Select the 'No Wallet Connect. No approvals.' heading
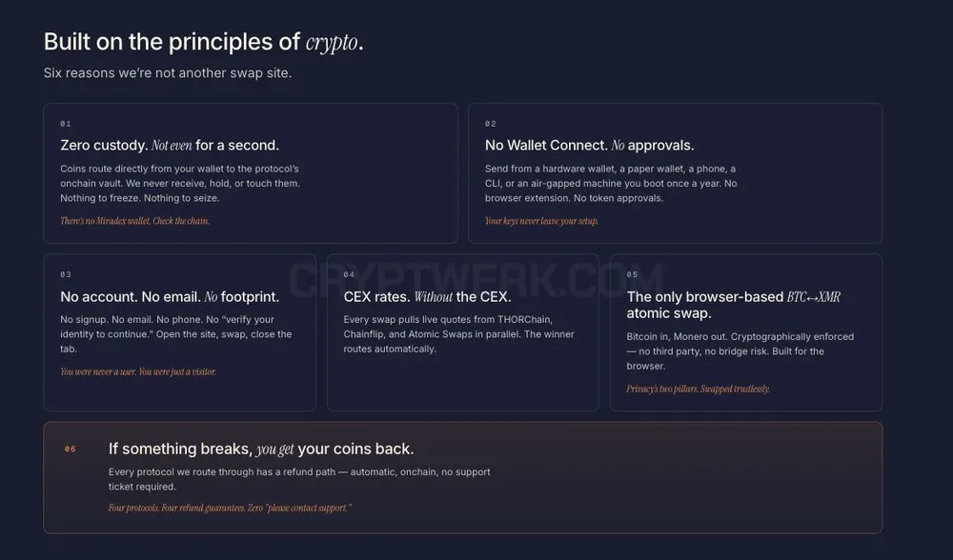Screen dimensions: 953x560 coord(590,145)
